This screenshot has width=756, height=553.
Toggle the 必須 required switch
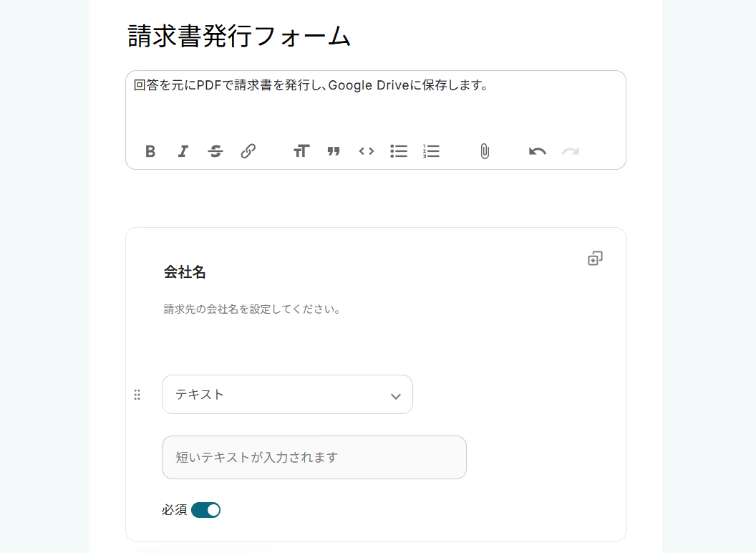coord(206,510)
